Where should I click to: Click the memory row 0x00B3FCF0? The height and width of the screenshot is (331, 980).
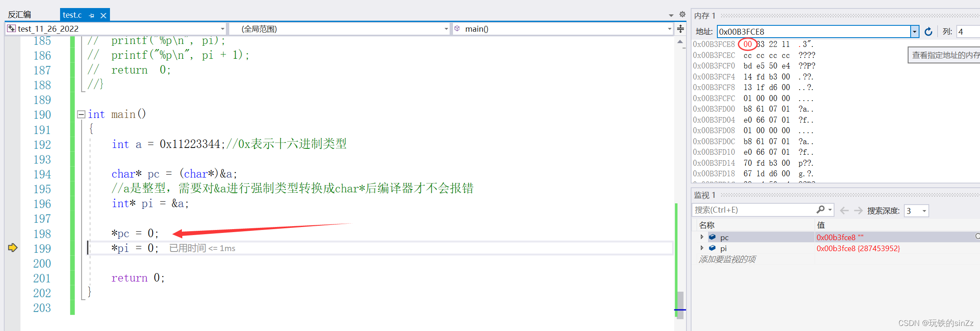tap(754, 66)
